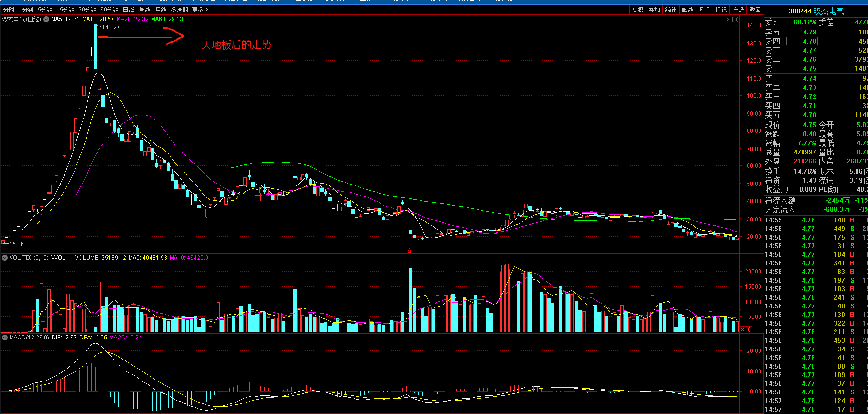This screenshot has width=868, height=414.
Task: Click the MA10: 20.57 indicator label
Action: click(98, 19)
